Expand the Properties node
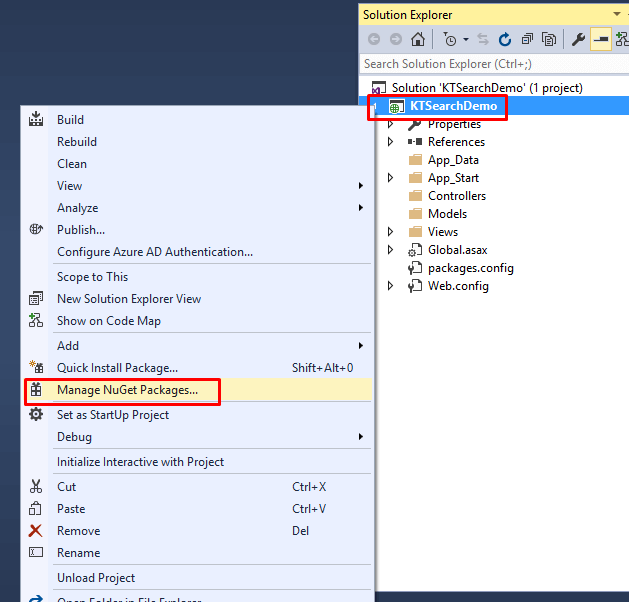 tap(390, 124)
